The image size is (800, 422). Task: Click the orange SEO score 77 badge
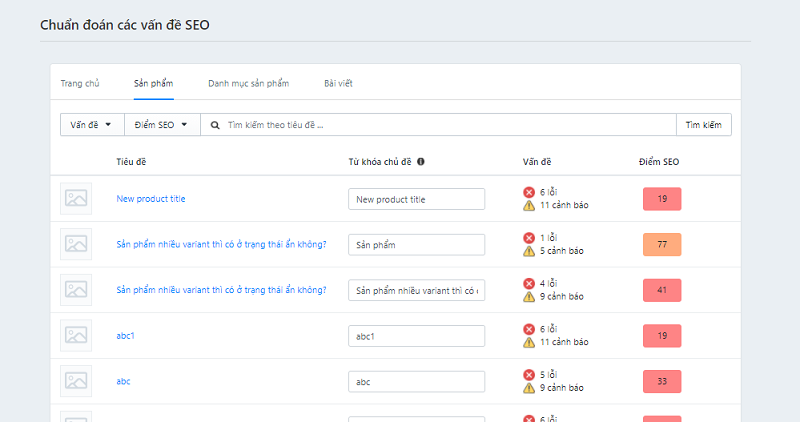point(662,244)
